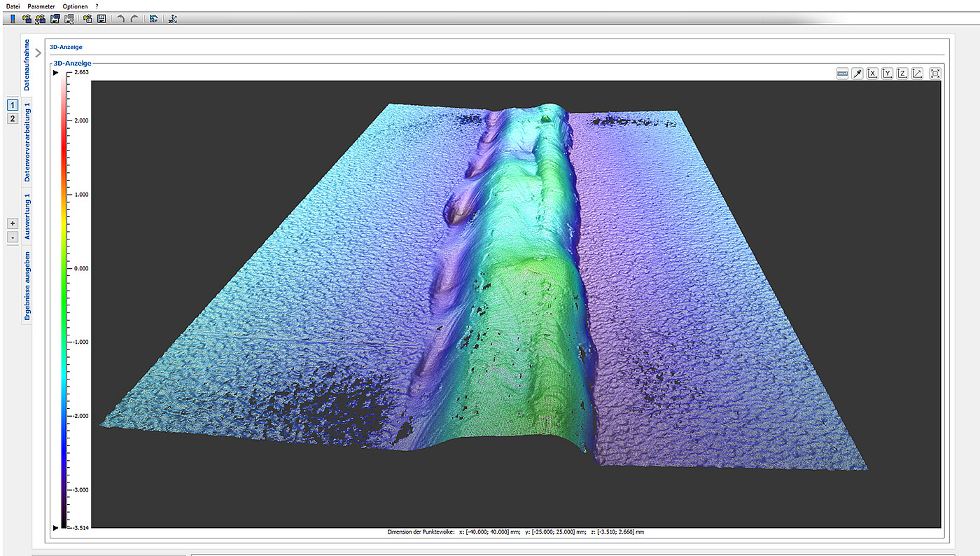980x556 pixels.
Task: Switch to the diagonal isometric view
Action: point(917,74)
